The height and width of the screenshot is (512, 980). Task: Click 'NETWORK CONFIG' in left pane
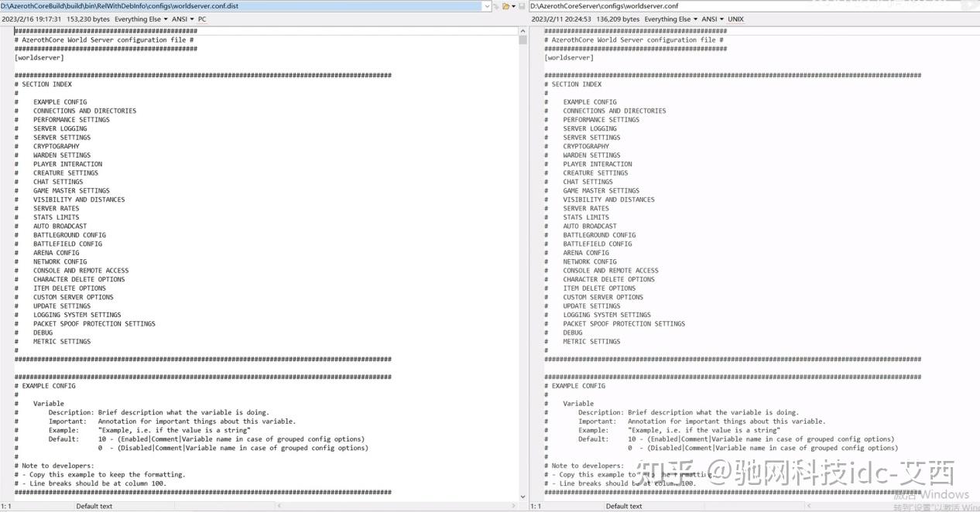(60, 261)
